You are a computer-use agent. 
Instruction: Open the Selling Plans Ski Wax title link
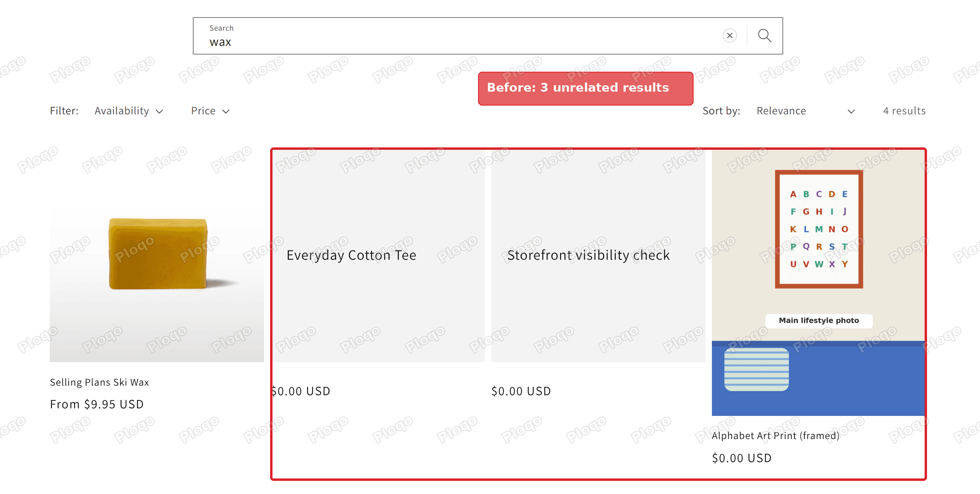coord(99,382)
